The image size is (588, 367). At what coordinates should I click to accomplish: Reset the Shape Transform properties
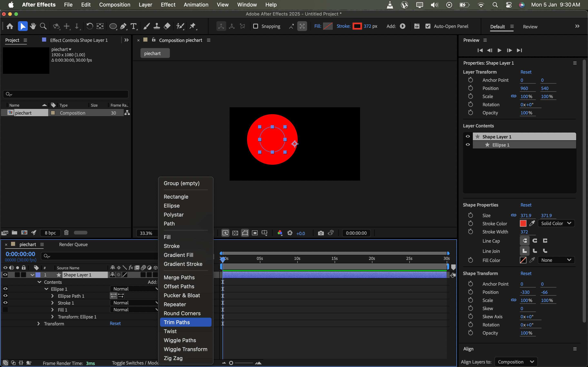point(526,273)
